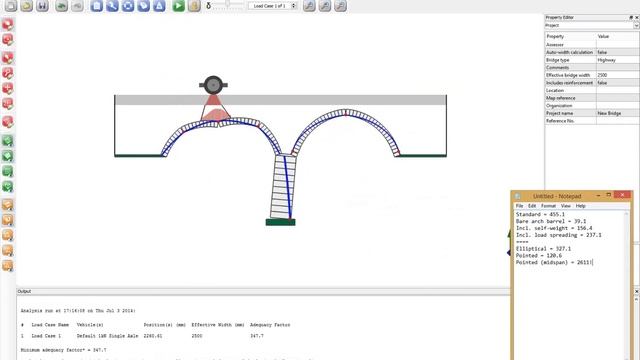The height and width of the screenshot is (360, 640).
Task: Click the middle magnifier zoom icon
Action: [325, 5]
